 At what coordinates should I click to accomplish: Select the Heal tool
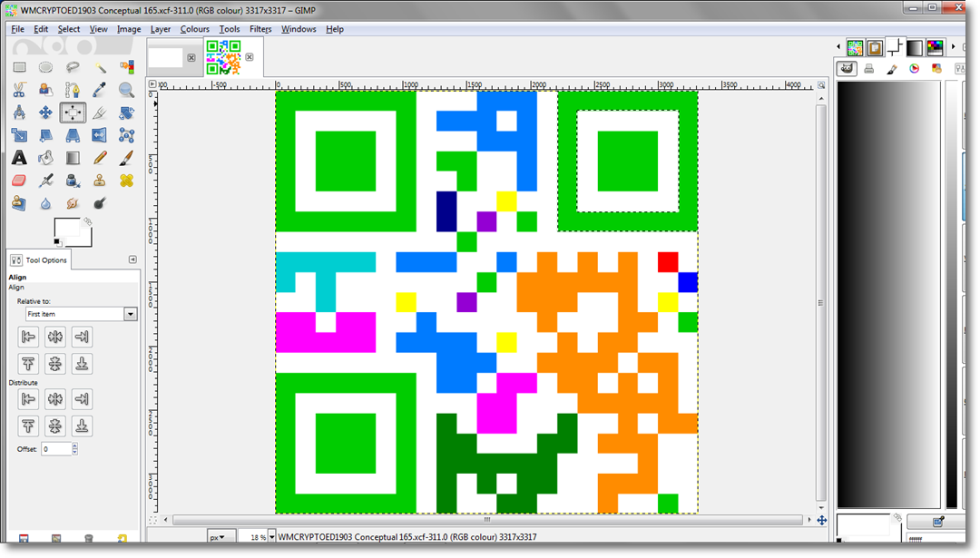coord(127,181)
